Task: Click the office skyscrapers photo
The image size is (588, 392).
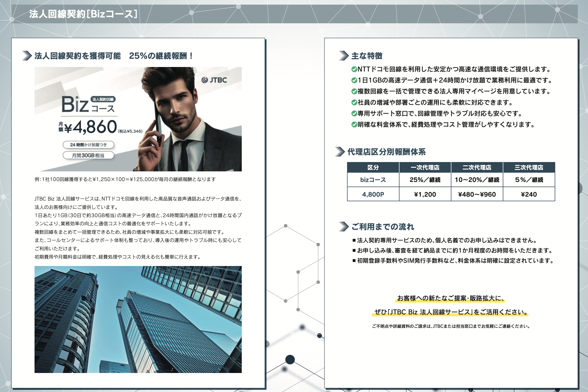Action: [x=138, y=319]
